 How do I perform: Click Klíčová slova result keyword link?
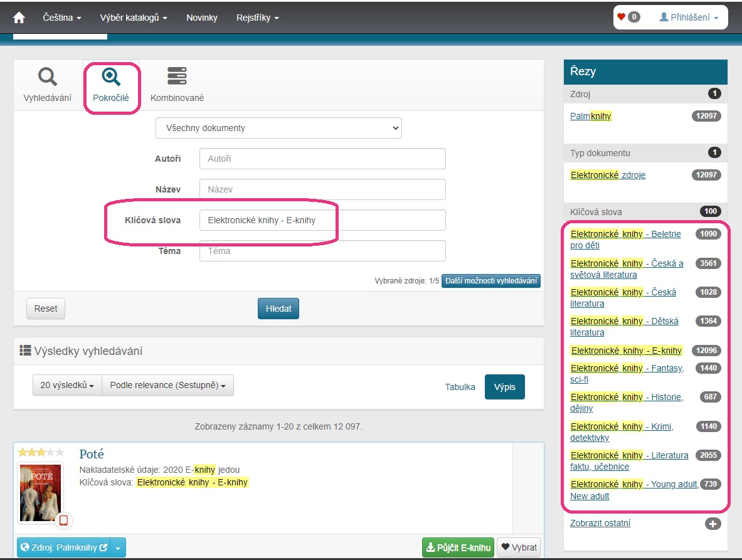tap(192, 482)
